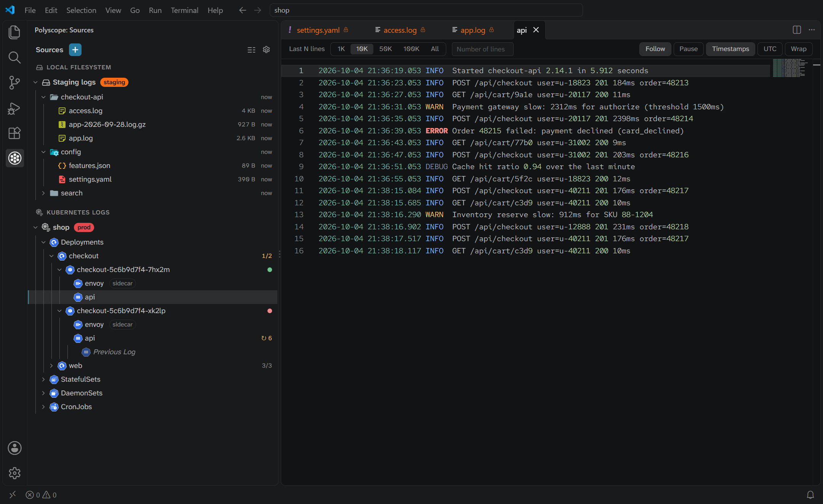Select the 50K last-lines option
The image size is (823, 504).
(385, 49)
